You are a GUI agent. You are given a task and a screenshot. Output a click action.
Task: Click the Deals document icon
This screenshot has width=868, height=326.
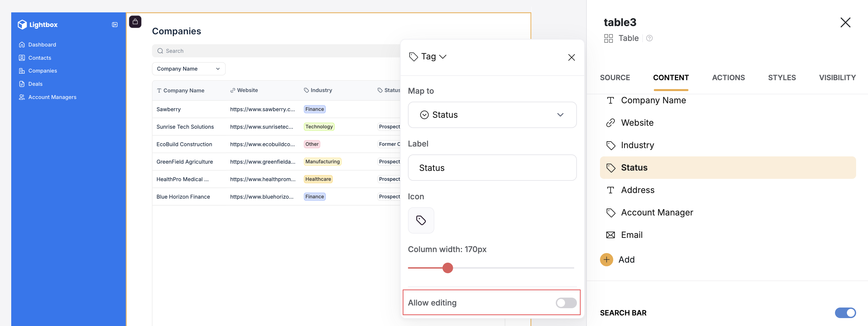tap(22, 84)
